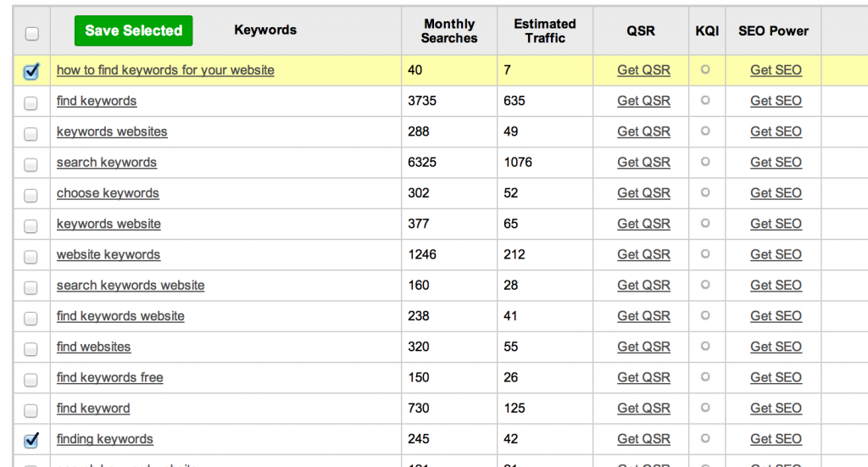The width and height of the screenshot is (868, 467).
Task: Select the checkbox next to 'website keywords'
Action: [x=31, y=257]
